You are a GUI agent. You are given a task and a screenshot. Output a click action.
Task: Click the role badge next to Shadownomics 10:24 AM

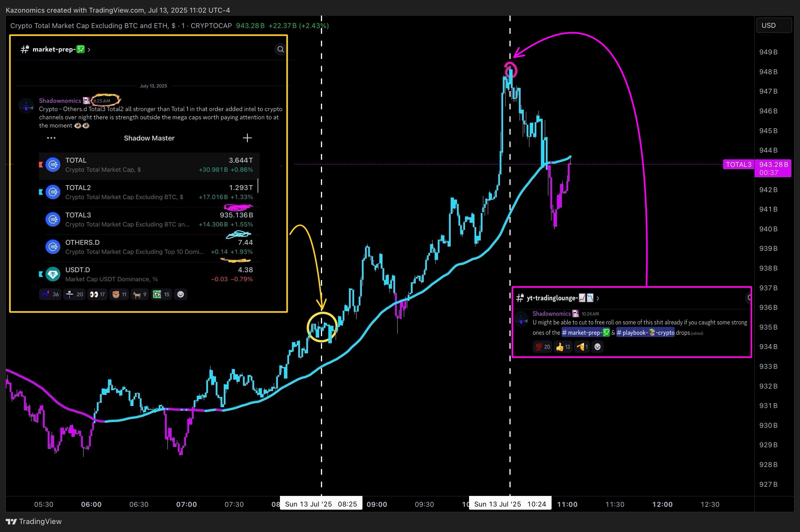(x=576, y=314)
